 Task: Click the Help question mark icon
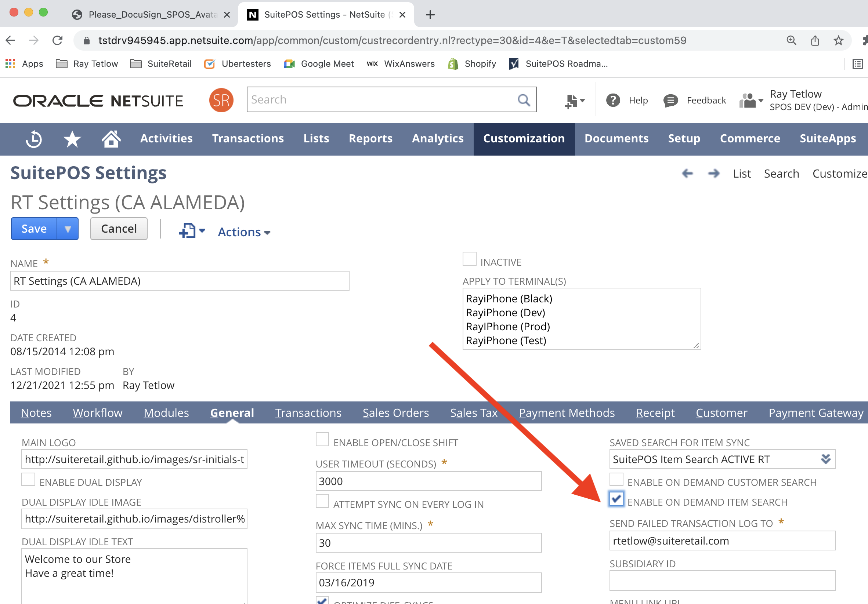613,101
